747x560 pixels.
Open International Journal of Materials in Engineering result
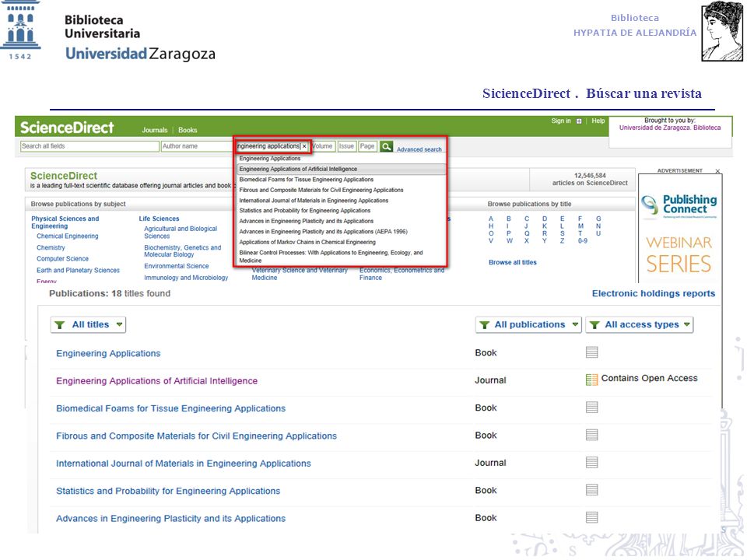click(x=184, y=464)
